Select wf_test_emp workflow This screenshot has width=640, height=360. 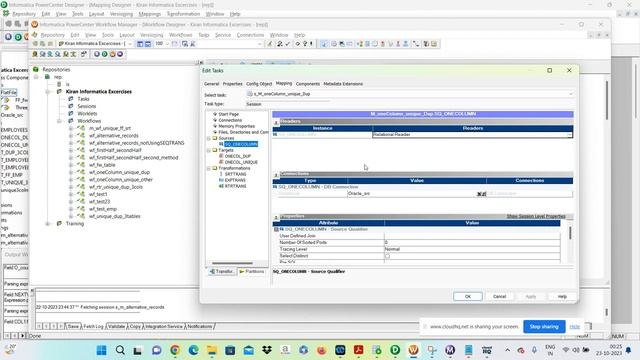coord(103,209)
